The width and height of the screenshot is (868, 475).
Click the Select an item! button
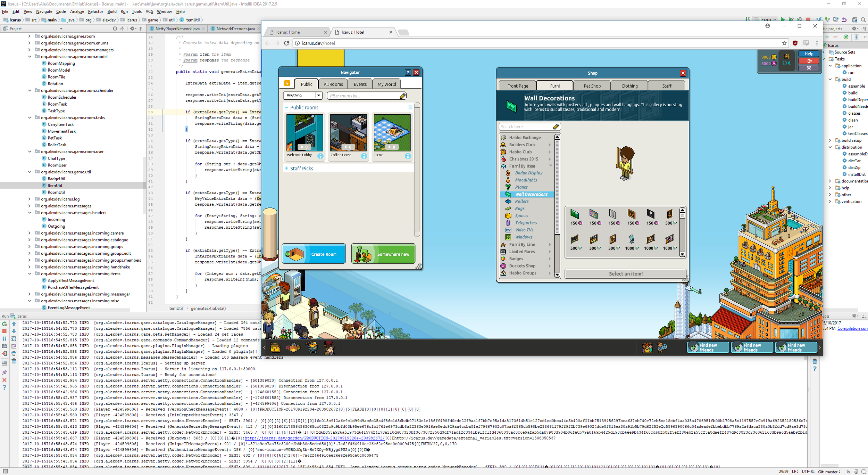coord(625,274)
